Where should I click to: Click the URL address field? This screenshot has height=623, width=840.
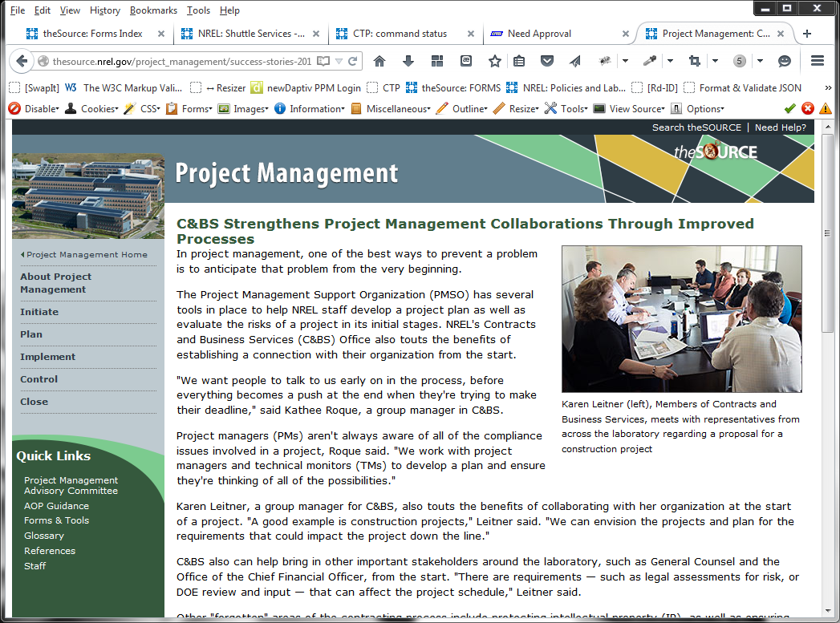coord(181,62)
